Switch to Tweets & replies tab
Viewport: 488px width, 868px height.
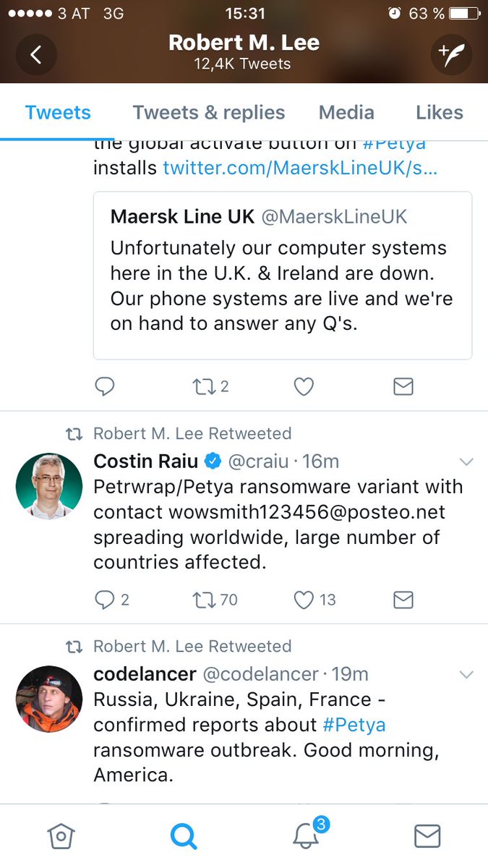tap(209, 113)
